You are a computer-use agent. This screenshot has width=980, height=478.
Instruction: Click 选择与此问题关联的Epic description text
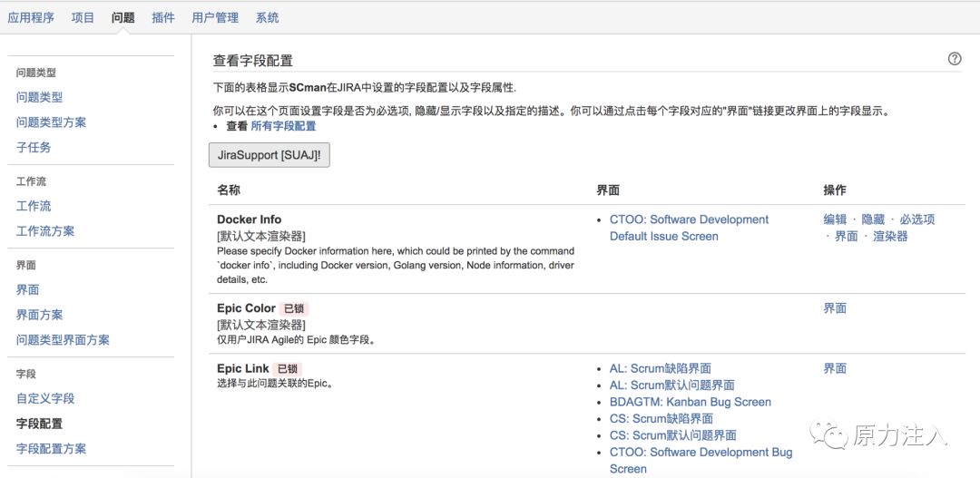275,383
